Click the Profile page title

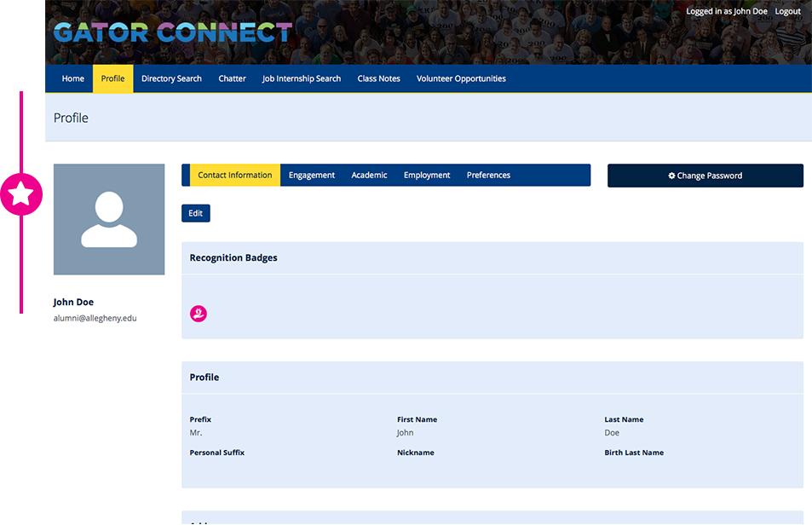pos(71,118)
